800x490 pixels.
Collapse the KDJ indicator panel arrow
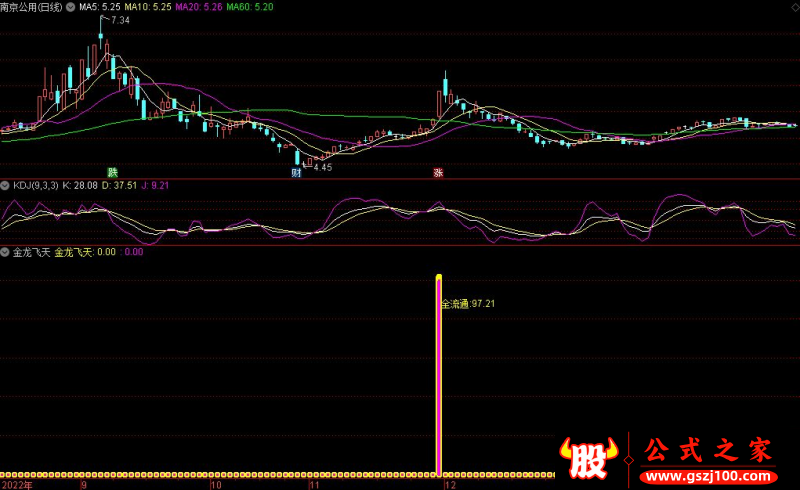pyautogui.click(x=5, y=186)
